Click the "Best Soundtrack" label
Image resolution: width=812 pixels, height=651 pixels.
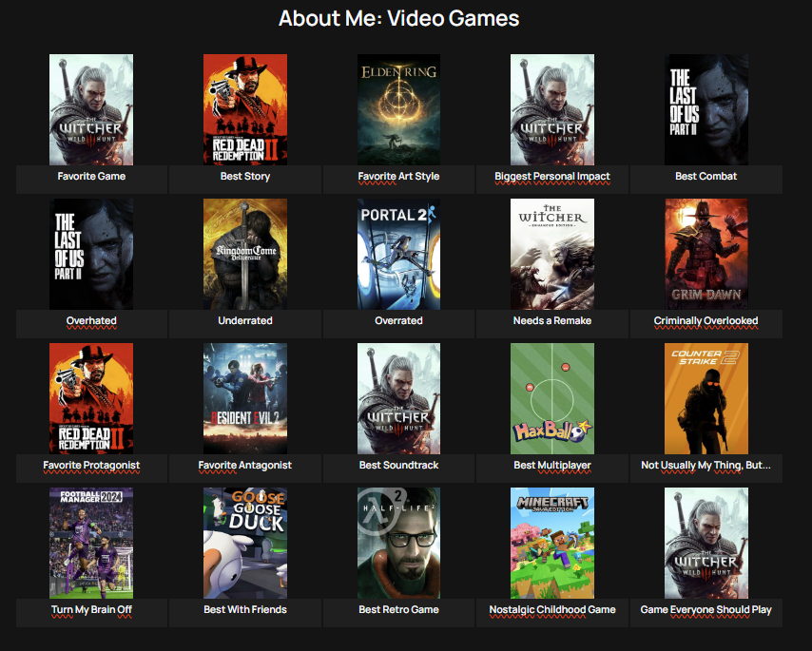coord(398,465)
